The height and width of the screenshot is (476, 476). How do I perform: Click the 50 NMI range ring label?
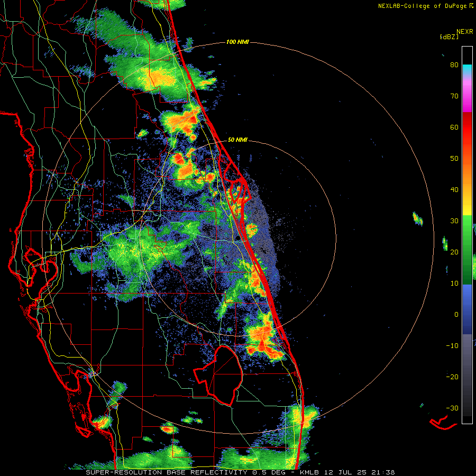coord(237,140)
